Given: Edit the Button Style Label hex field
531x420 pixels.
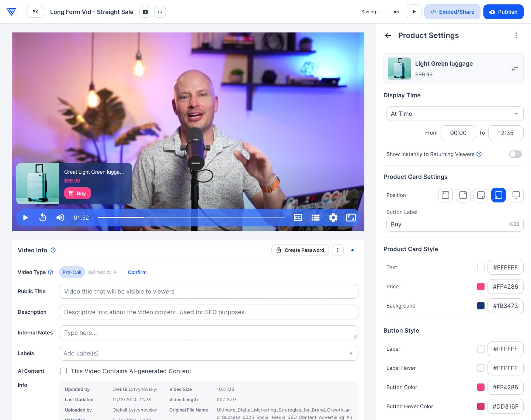Looking at the screenshot, I should pos(506,349).
